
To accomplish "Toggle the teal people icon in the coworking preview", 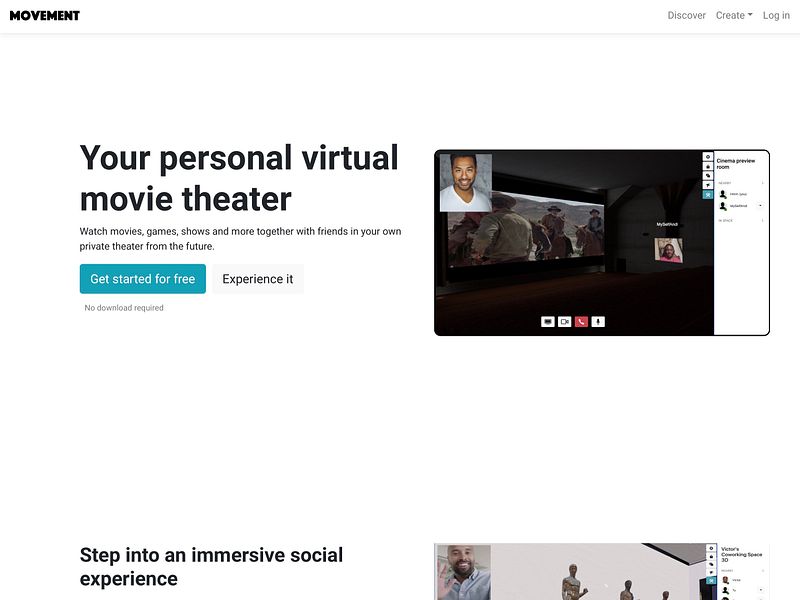I will 711,580.
